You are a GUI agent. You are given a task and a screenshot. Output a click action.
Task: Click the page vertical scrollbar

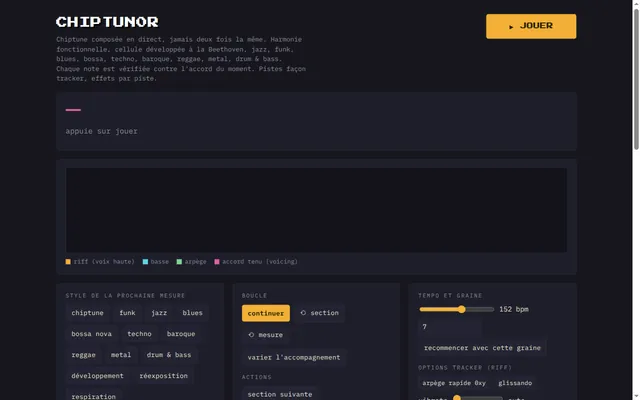(636, 80)
